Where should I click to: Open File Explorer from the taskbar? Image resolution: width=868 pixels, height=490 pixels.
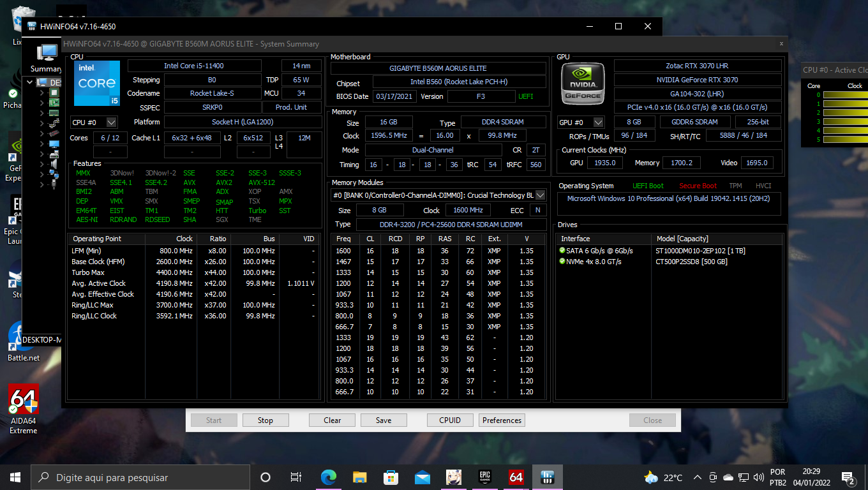coord(360,477)
